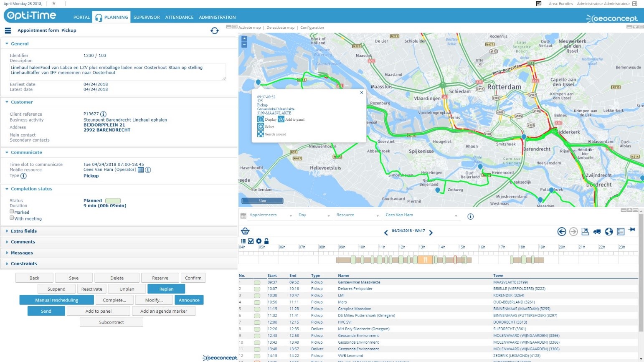The image size is (644, 362).
Task: Click the Manual rescheduling button
Action: coord(56,300)
